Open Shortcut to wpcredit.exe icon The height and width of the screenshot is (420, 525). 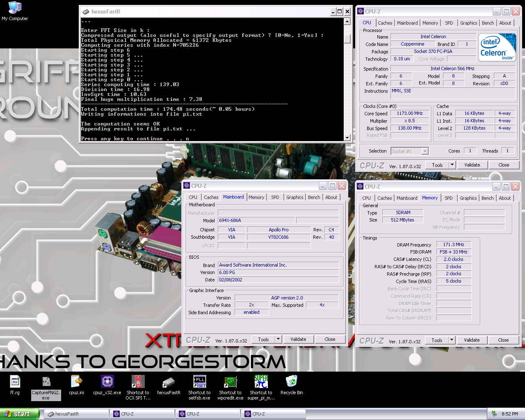(x=230, y=388)
